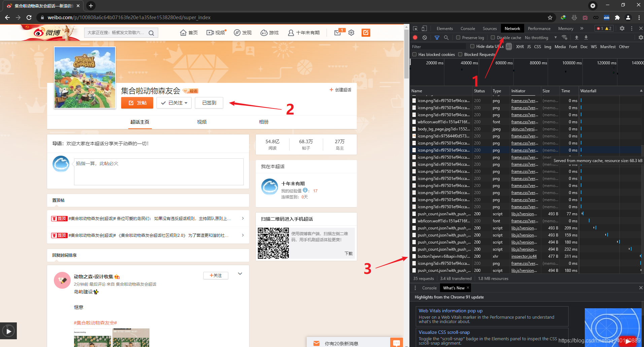The height and width of the screenshot is (347, 644).
Task: Open DevTools more options menu
Action: (x=632, y=29)
